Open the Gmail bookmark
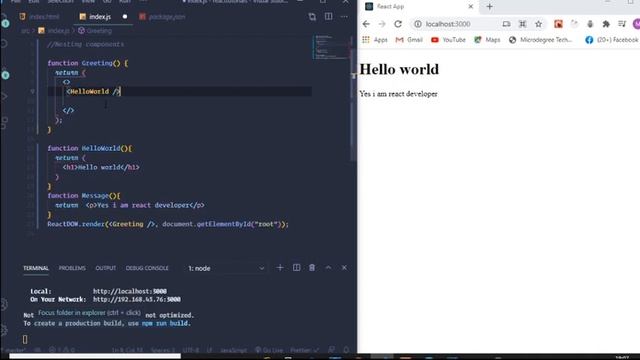The height and width of the screenshot is (360, 640). (409, 40)
